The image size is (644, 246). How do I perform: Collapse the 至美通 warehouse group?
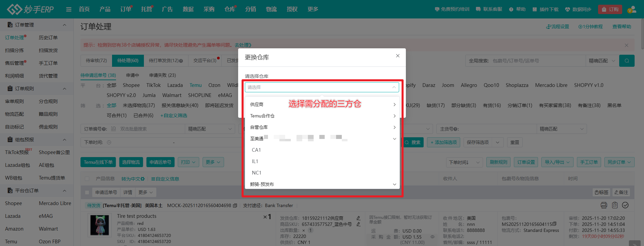tap(322, 139)
